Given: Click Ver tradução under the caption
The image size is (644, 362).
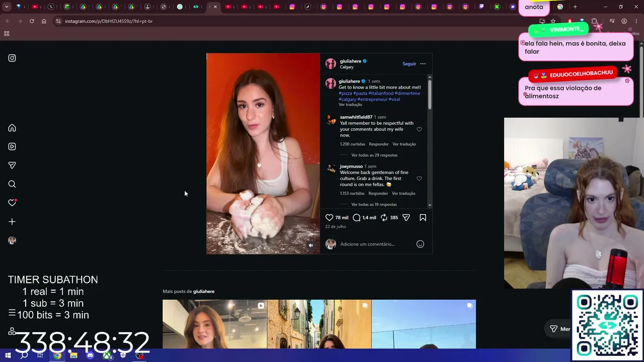Looking at the screenshot, I should click(x=350, y=105).
